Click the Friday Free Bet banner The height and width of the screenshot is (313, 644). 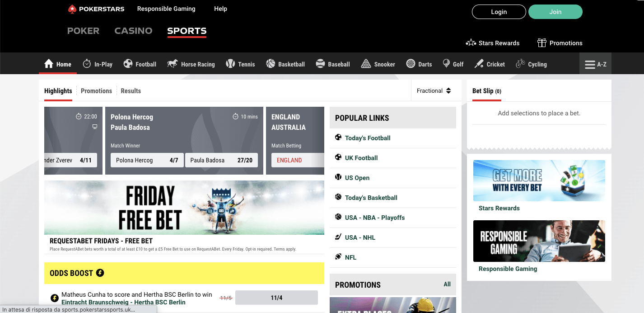point(184,208)
